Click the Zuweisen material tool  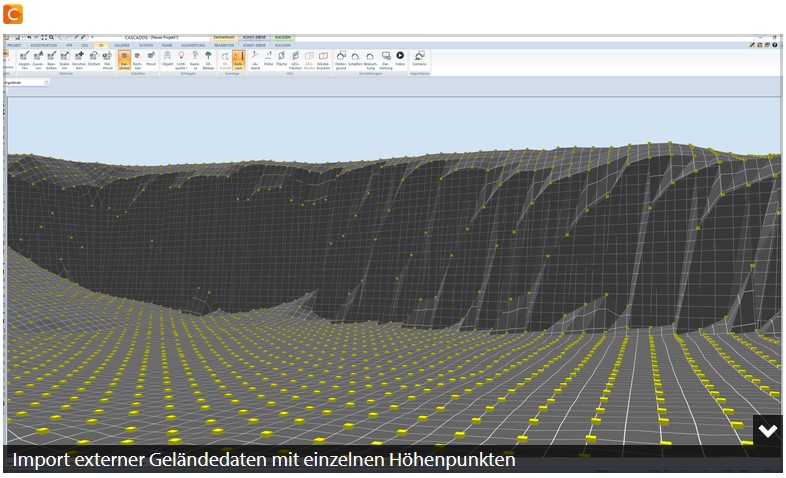(38, 60)
